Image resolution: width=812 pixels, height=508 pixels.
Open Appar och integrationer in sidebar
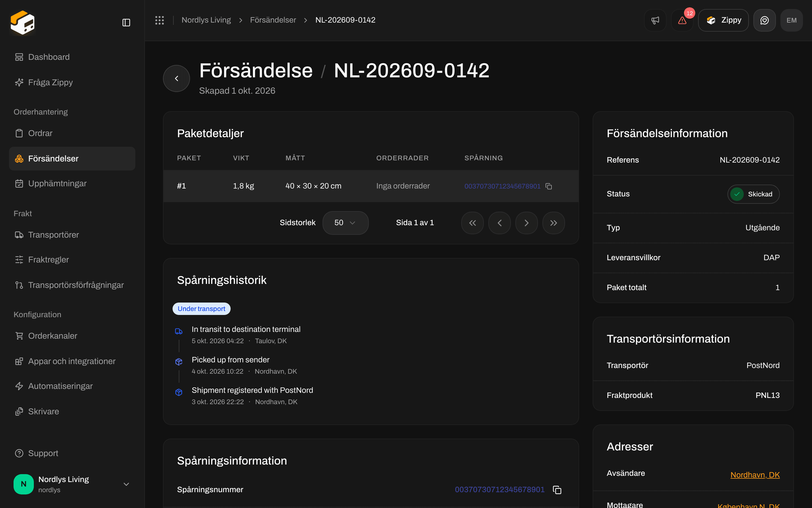pyautogui.click(x=72, y=361)
